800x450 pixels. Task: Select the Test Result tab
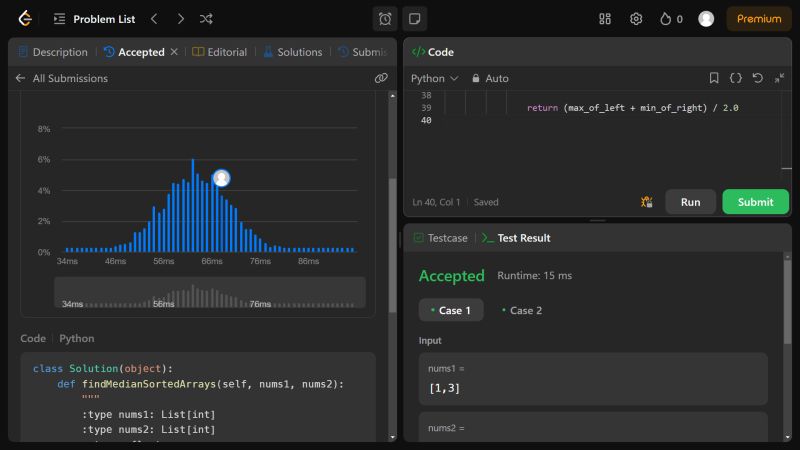tap(516, 238)
